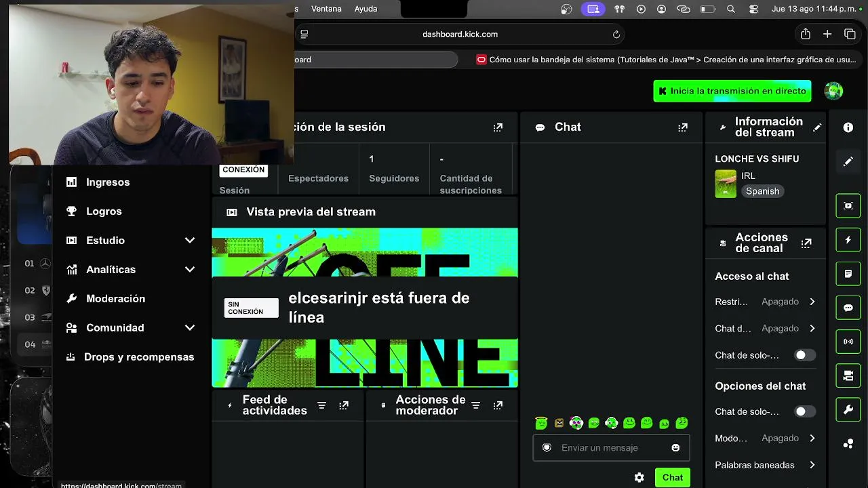The image size is (868, 488).
Task: Pop out the Acciones de moderador panel
Action: tap(498, 405)
